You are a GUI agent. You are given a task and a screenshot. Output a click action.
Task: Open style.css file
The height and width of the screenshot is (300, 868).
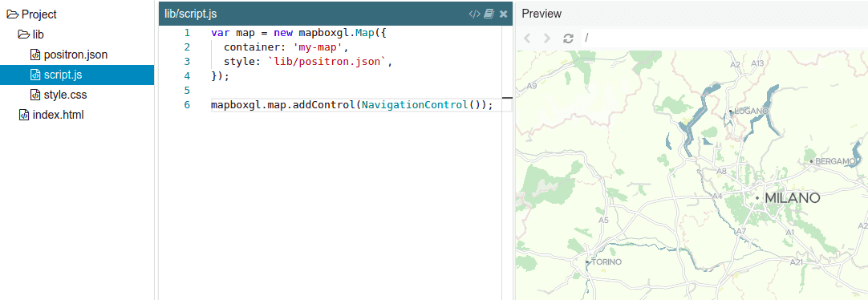click(65, 95)
